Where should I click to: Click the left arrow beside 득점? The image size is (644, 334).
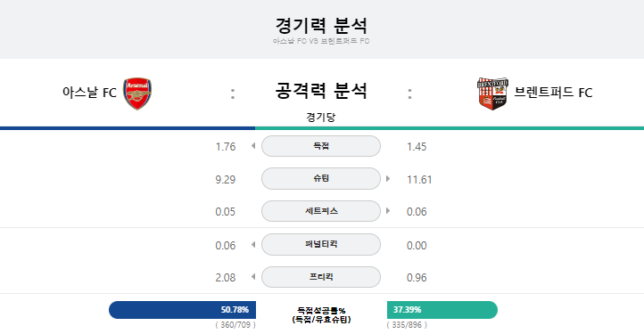(x=253, y=146)
